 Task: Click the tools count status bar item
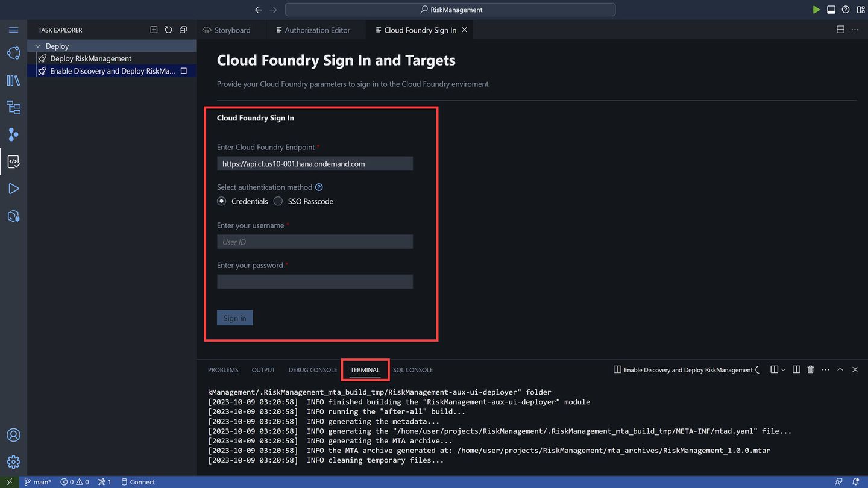(x=105, y=482)
